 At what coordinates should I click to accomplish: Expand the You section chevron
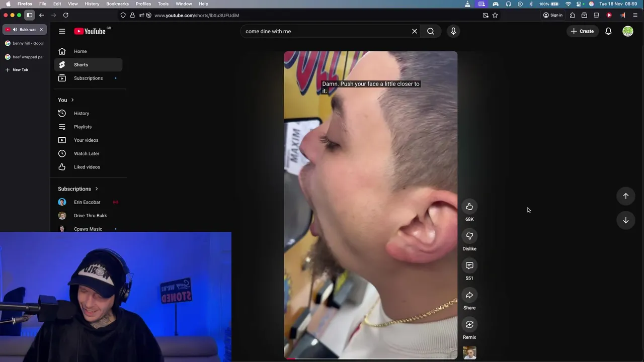[72, 100]
